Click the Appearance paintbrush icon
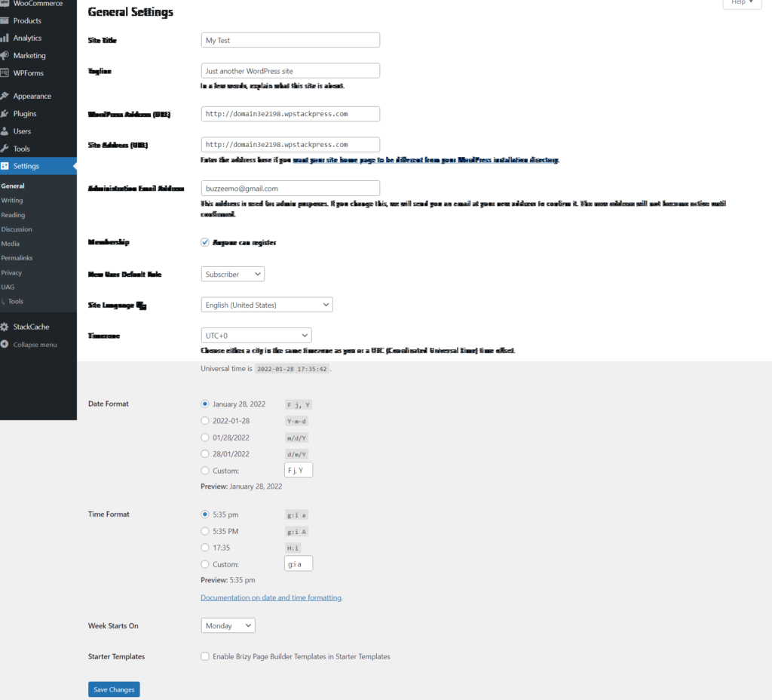Viewport: 772px width, 700px height. (x=5, y=96)
